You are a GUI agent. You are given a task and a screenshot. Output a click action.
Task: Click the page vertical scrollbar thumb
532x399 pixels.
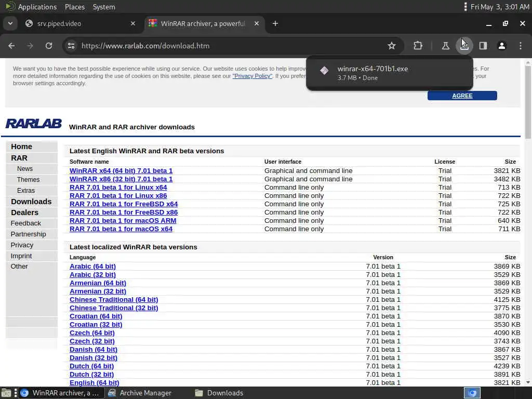[528, 102]
